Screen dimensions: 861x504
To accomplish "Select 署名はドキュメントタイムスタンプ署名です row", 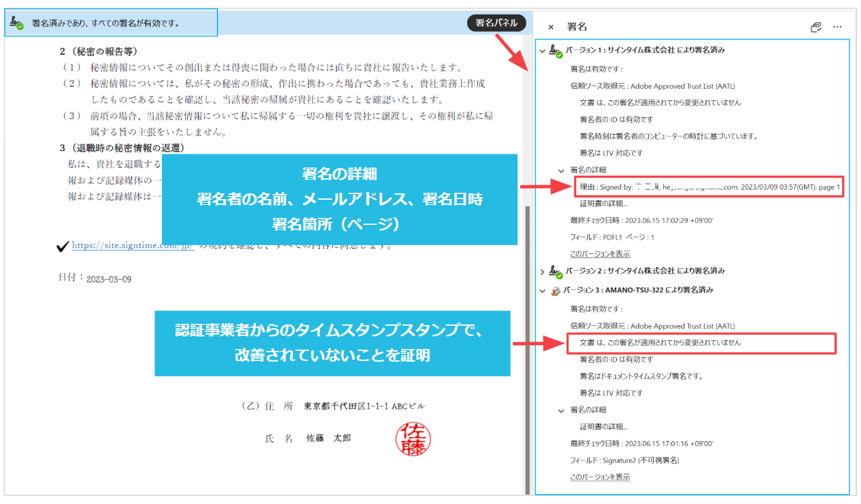I will point(641,376).
